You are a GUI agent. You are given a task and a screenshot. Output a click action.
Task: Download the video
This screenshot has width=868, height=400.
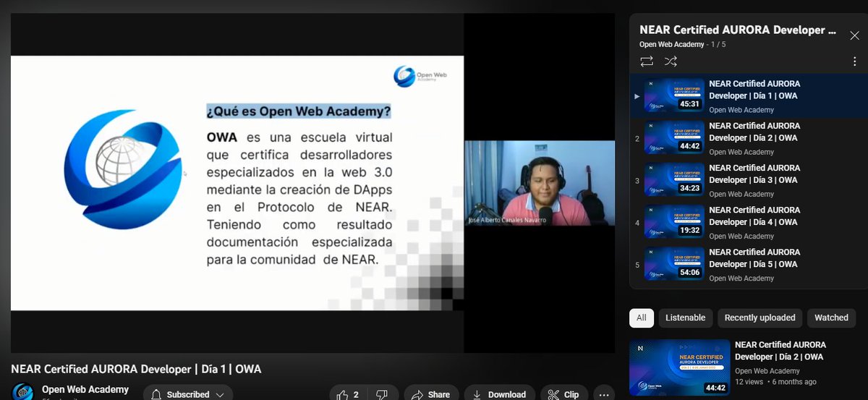[499, 394]
